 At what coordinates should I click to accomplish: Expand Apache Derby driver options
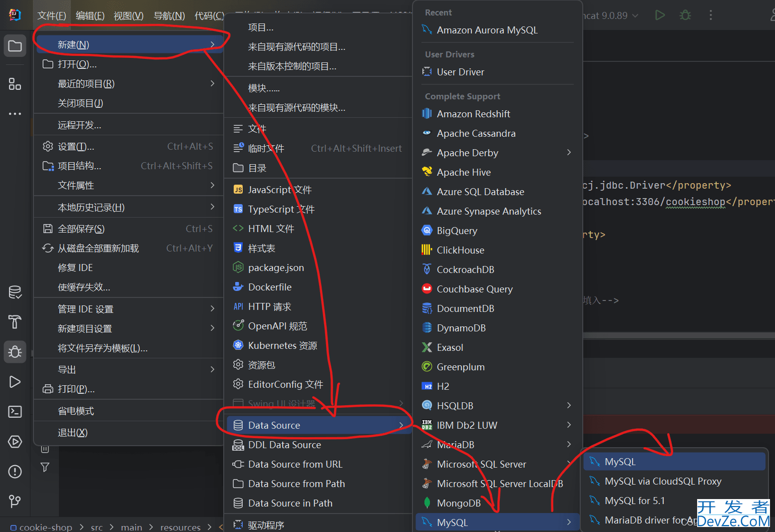coord(498,153)
